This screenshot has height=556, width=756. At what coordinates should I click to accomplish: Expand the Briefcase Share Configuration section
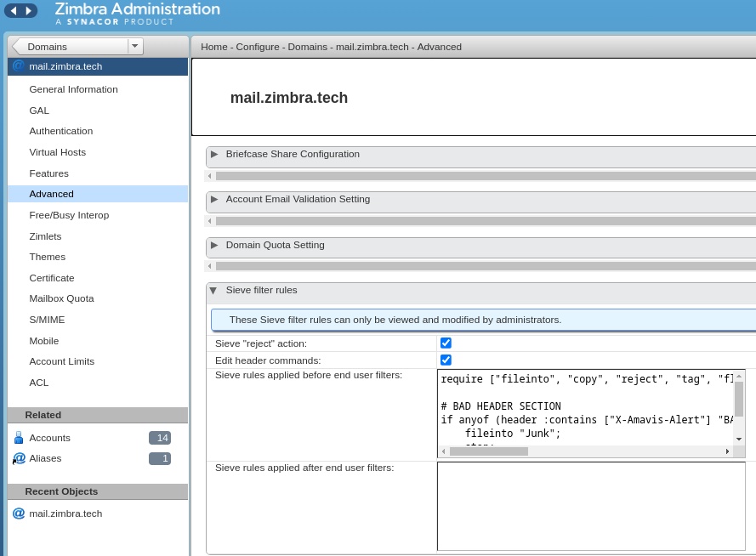pyautogui.click(x=214, y=155)
